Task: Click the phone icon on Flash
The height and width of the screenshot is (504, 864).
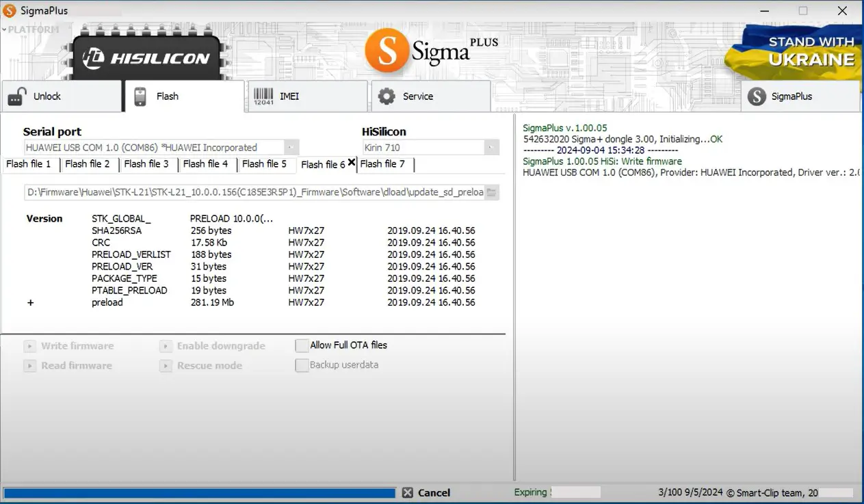Action: click(x=140, y=96)
